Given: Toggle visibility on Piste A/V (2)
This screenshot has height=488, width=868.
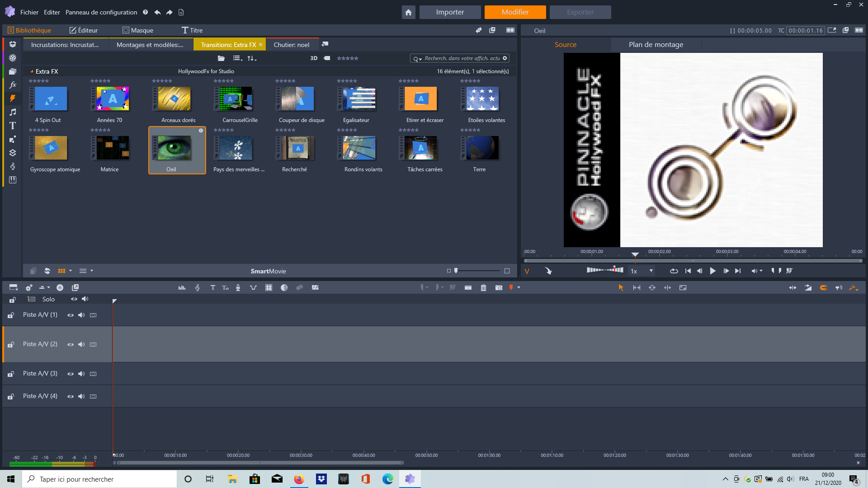Looking at the screenshot, I should point(71,344).
